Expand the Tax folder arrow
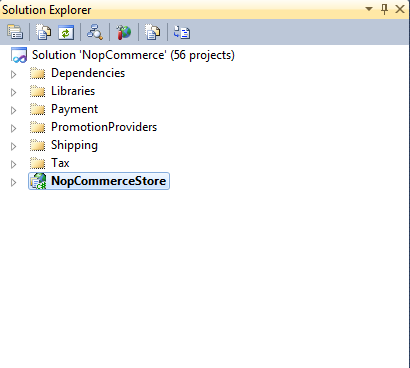This screenshot has width=410, height=368. point(13,164)
